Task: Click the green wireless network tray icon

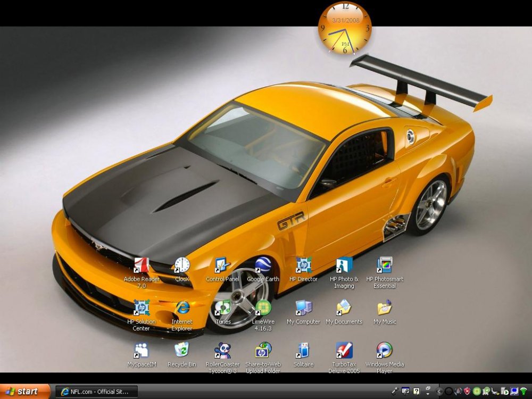Action: coord(523,392)
